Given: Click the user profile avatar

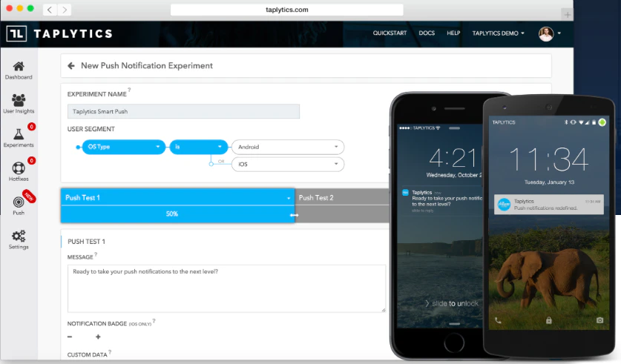Looking at the screenshot, I should [x=546, y=33].
